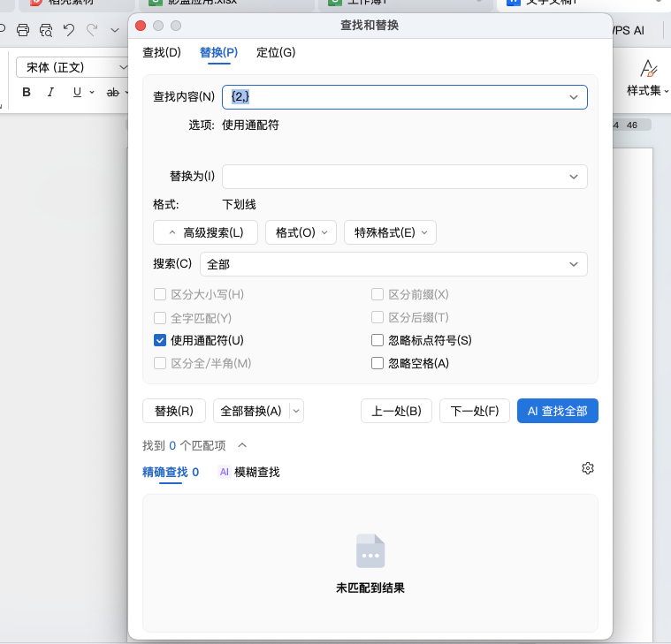Expand the 替换为 history dropdown
The height and width of the screenshot is (644, 671).
(x=574, y=177)
